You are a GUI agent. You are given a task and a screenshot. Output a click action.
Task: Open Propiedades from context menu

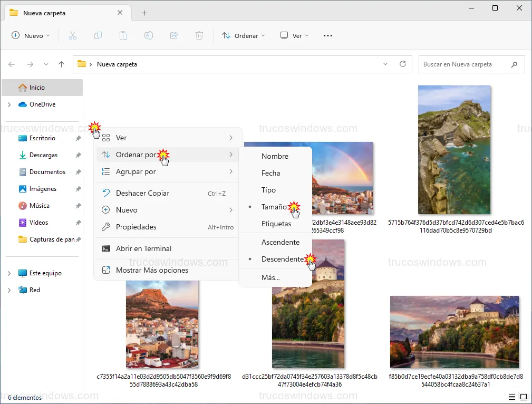pos(136,227)
